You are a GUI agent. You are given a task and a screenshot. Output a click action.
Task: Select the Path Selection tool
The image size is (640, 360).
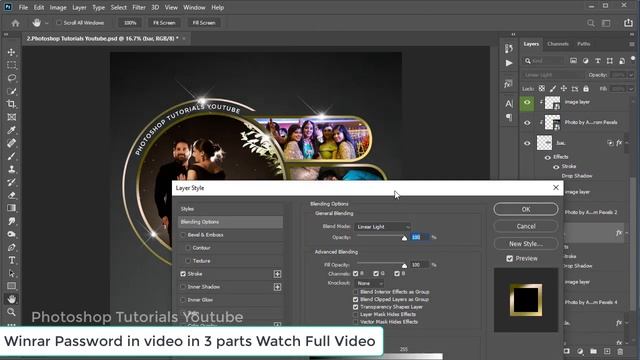(x=11, y=273)
